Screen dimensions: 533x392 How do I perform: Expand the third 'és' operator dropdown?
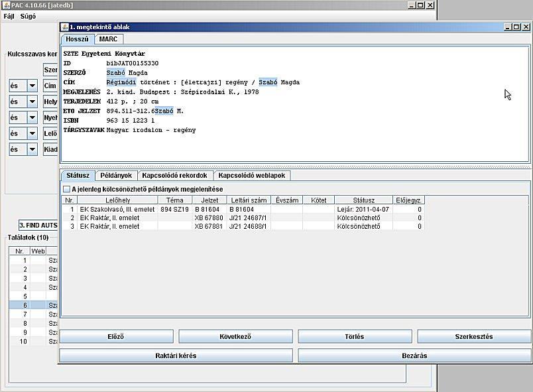tap(32, 117)
